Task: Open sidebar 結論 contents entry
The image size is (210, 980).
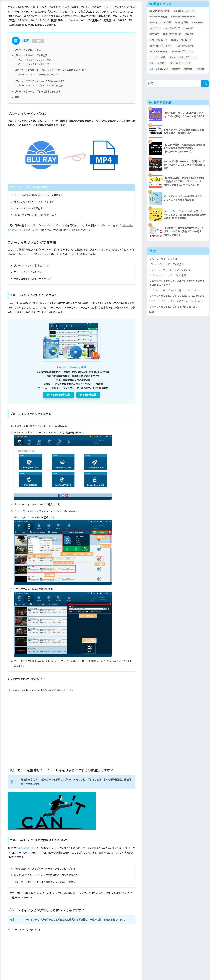Action: click(x=152, y=312)
